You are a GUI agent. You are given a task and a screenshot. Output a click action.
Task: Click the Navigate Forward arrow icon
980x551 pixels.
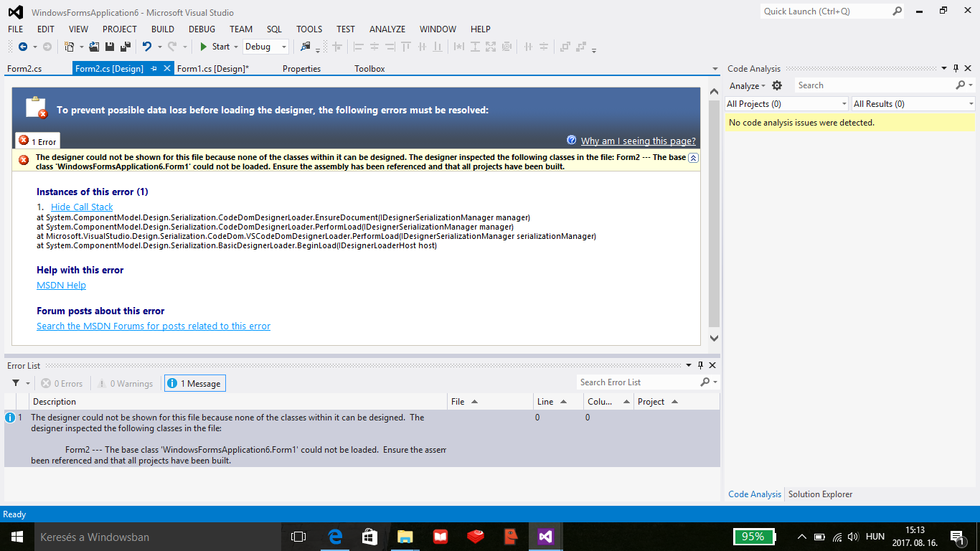click(x=47, y=47)
